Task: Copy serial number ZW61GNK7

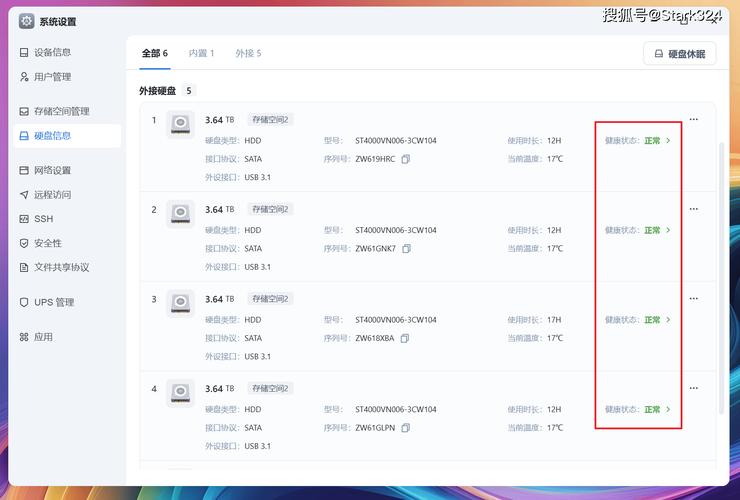Action: coord(406,248)
